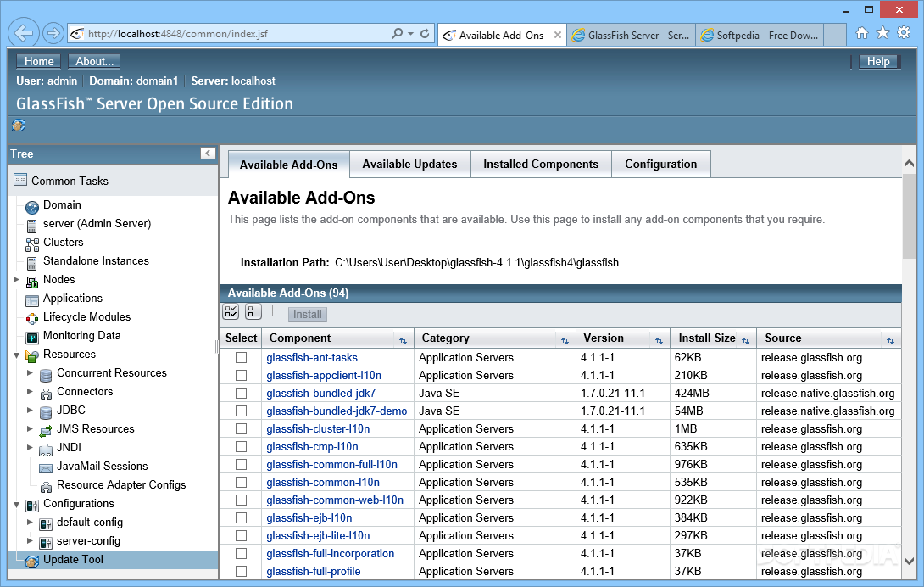Reload the page with refresh icon

pos(425,34)
